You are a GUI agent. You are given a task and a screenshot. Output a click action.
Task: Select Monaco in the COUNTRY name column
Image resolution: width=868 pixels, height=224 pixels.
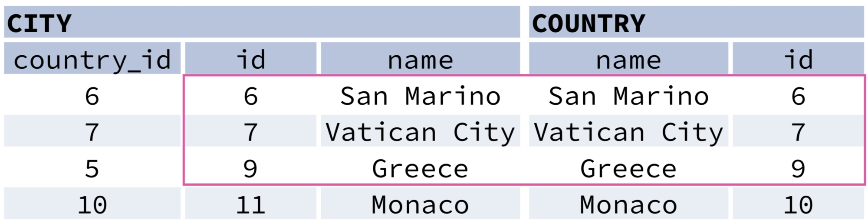628,205
